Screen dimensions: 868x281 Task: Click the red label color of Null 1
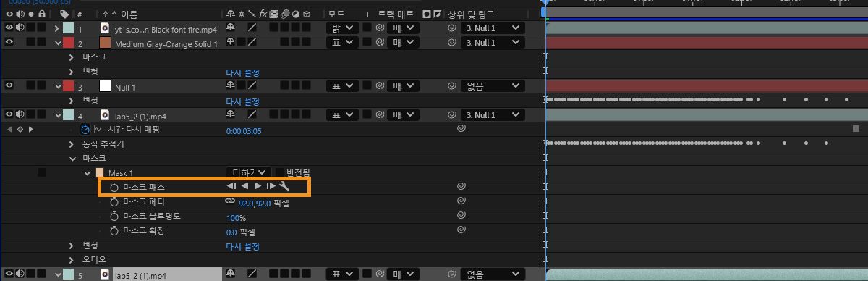tap(69, 85)
